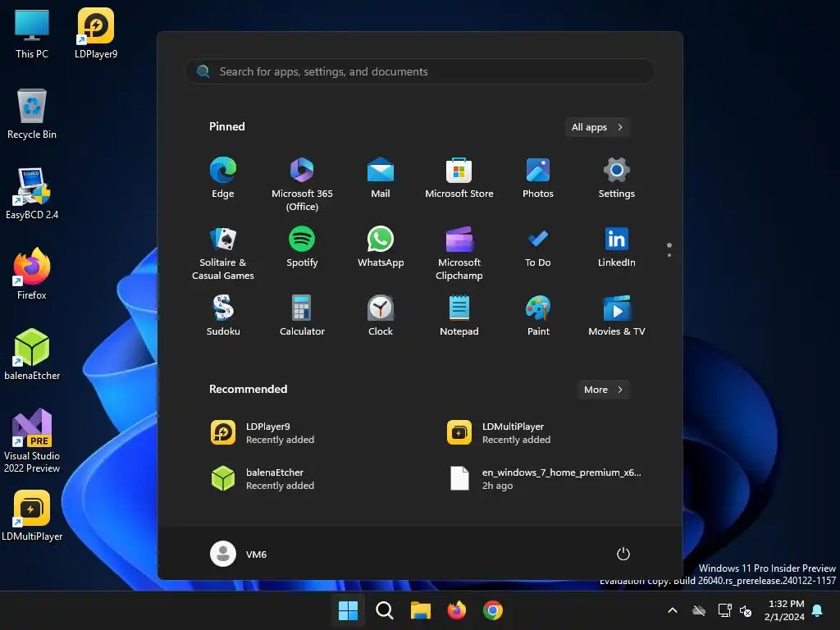Open the clock and date flyout
840x630 pixels.
click(784, 610)
